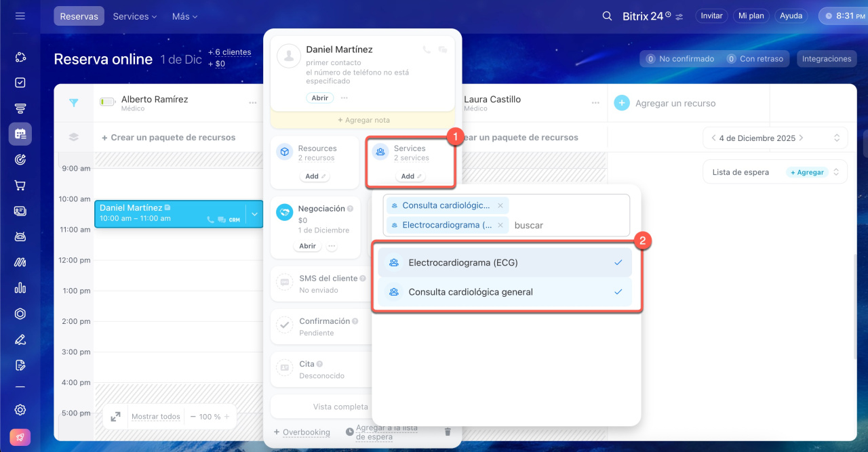
Task: Click the zoom minus at 100 %
Action: click(193, 417)
